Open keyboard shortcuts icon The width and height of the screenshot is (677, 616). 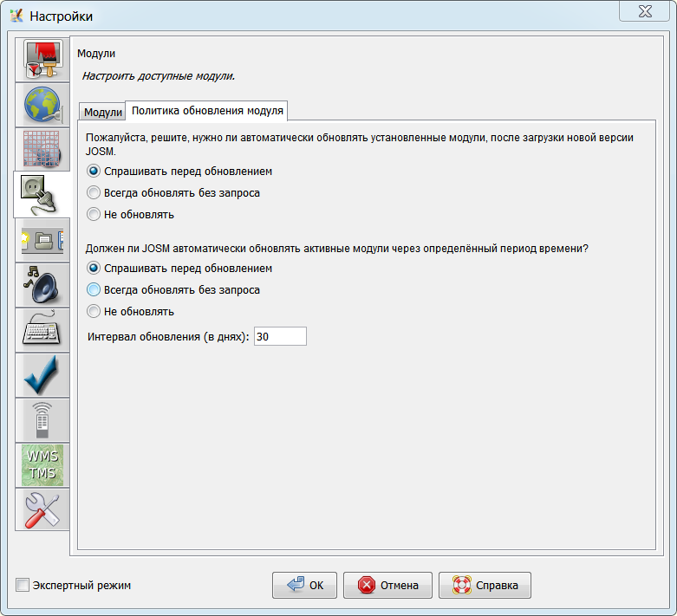pyautogui.click(x=42, y=329)
